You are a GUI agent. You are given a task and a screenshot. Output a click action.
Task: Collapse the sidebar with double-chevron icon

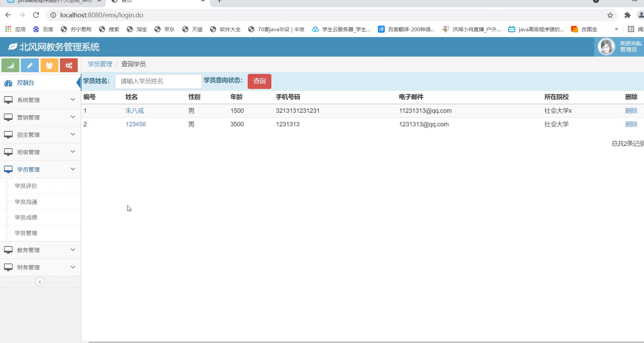[40, 282]
